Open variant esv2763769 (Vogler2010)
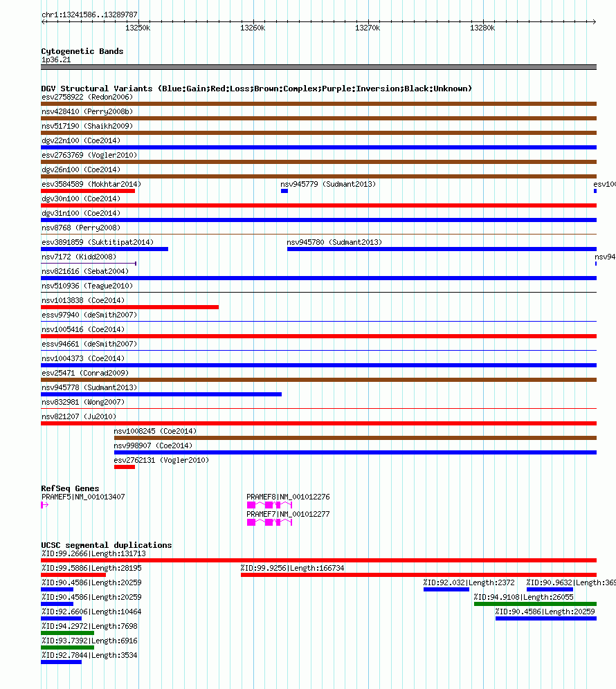 click(x=89, y=155)
